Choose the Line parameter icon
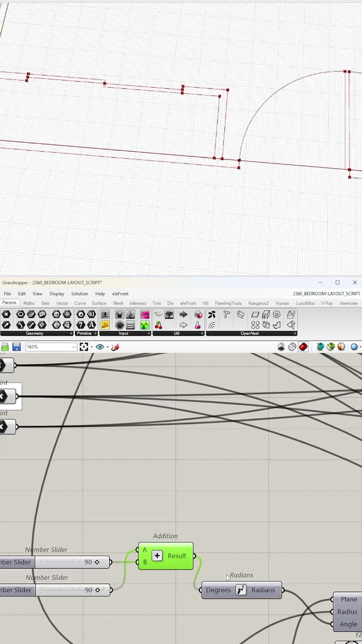 31,325
